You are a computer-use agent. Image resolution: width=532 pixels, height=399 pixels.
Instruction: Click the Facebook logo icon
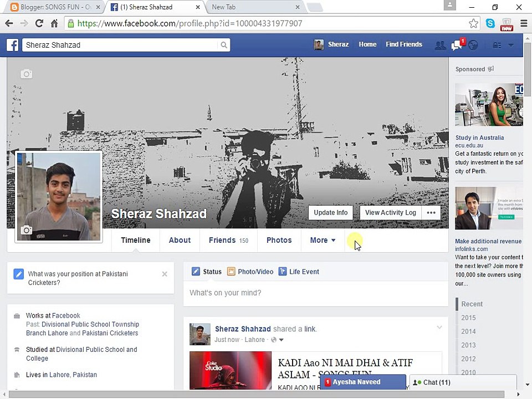(x=13, y=45)
